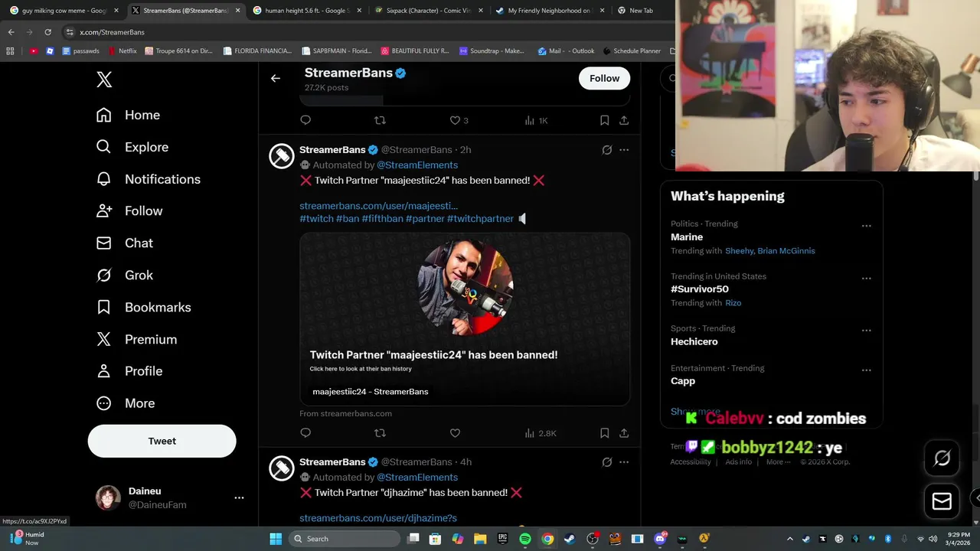
Task: Switch to the guy milking cow meme tab
Action: coord(64,11)
